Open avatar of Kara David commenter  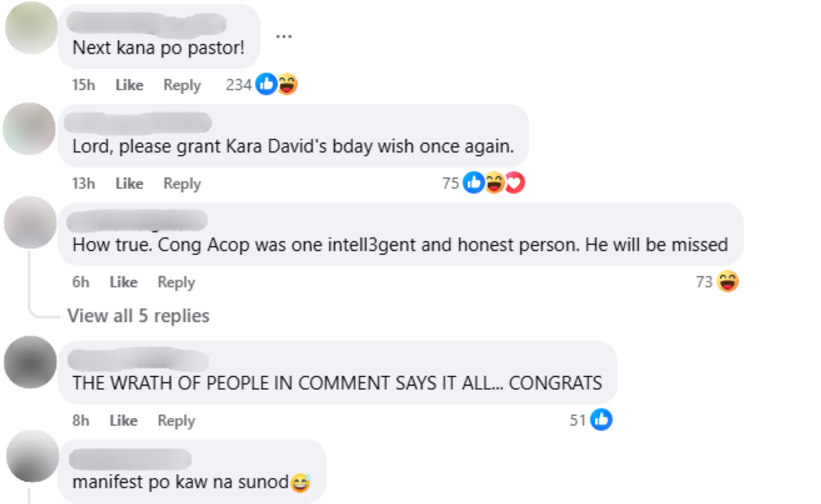click(x=29, y=129)
